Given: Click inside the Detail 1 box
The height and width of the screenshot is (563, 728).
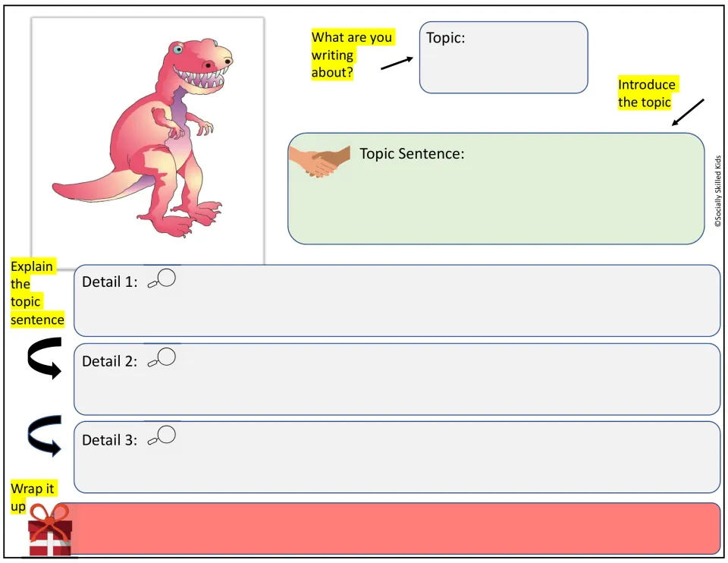Looking at the screenshot, I should (x=397, y=300).
